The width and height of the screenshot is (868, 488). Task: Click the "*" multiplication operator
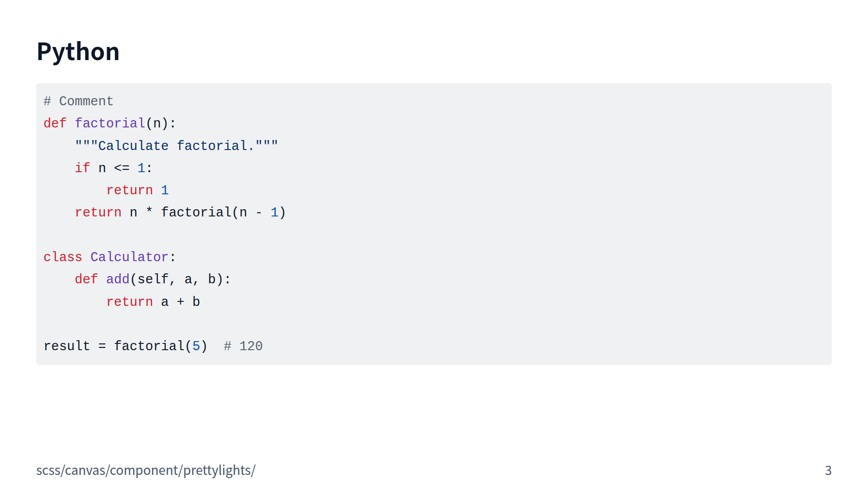click(x=149, y=212)
